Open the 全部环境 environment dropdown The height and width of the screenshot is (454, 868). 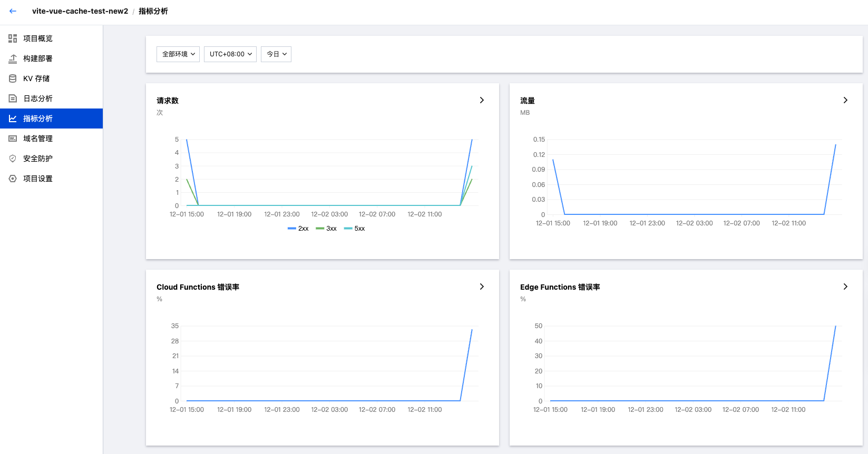point(178,54)
